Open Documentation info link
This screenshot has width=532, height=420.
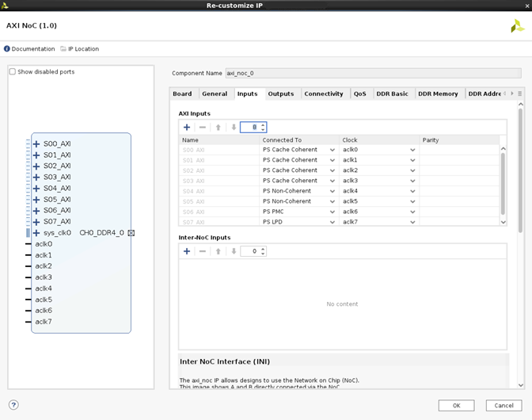tap(29, 49)
